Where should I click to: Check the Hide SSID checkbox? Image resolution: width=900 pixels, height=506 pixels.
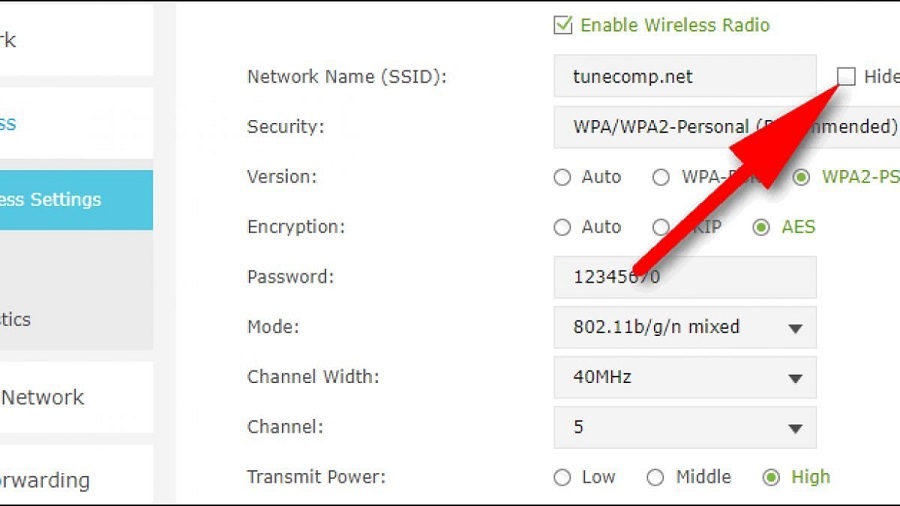pos(846,76)
